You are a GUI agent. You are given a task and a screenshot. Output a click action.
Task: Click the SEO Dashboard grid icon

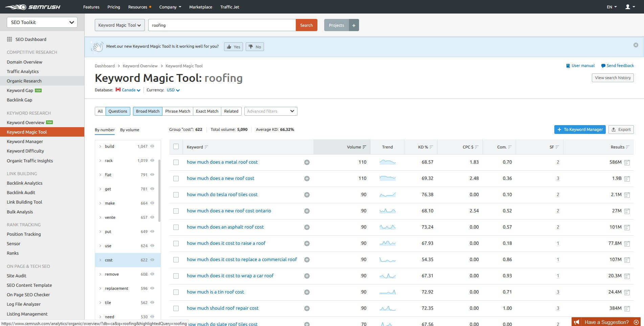(x=9, y=39)
